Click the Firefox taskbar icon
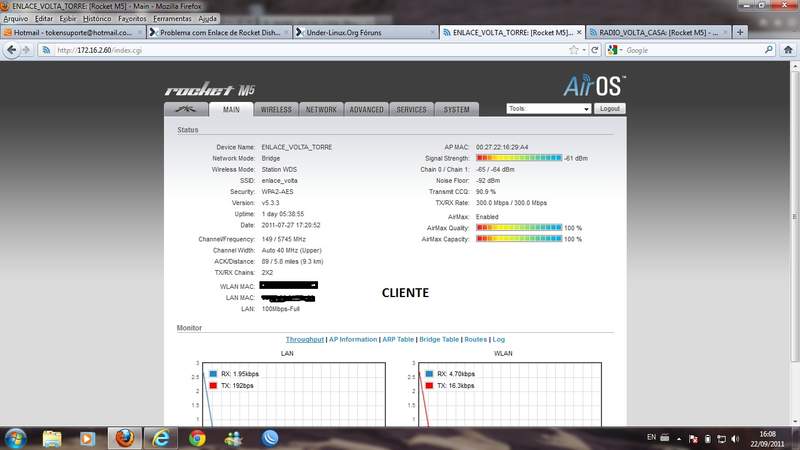The image size is (800, 450). [x=124, y=438]
